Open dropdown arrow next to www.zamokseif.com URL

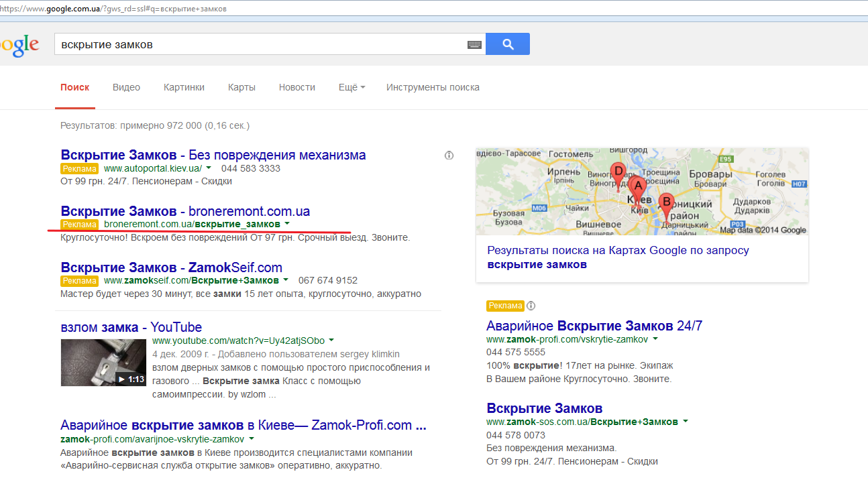click(x=286, y=280)
